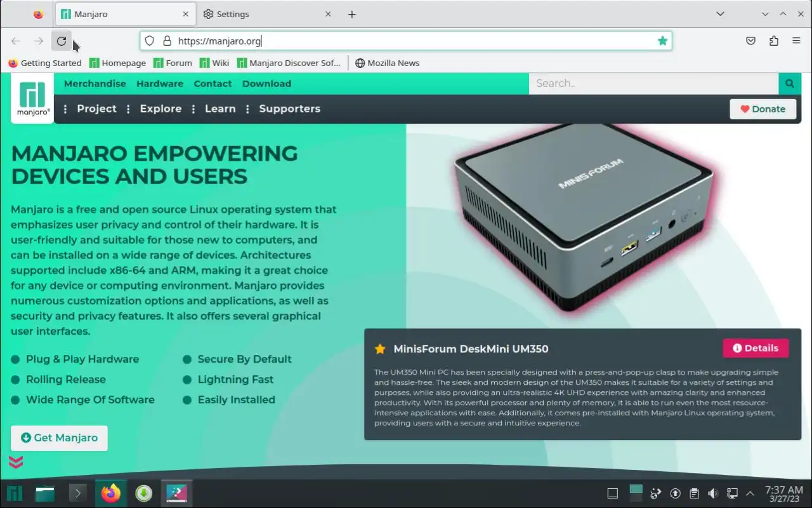Viewport: 812px width, 508px height.
Task: Click show desktop tray icon
Action: click(612, 493)
